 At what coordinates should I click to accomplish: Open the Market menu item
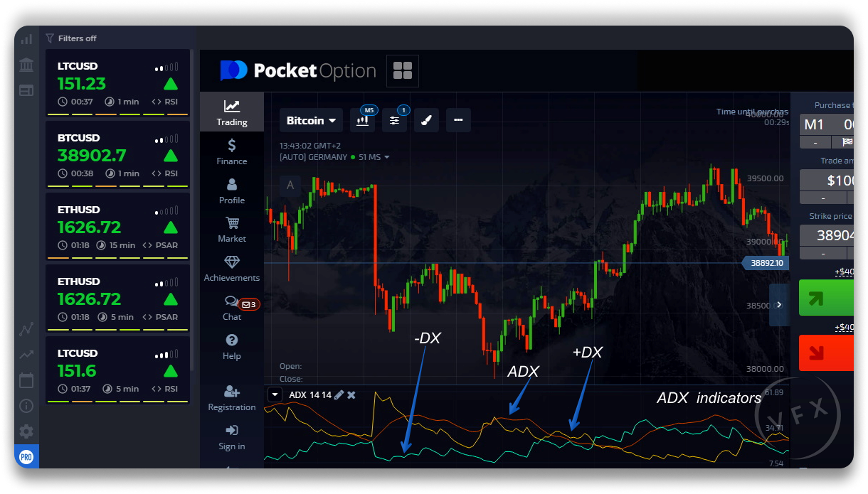(232, 230)
